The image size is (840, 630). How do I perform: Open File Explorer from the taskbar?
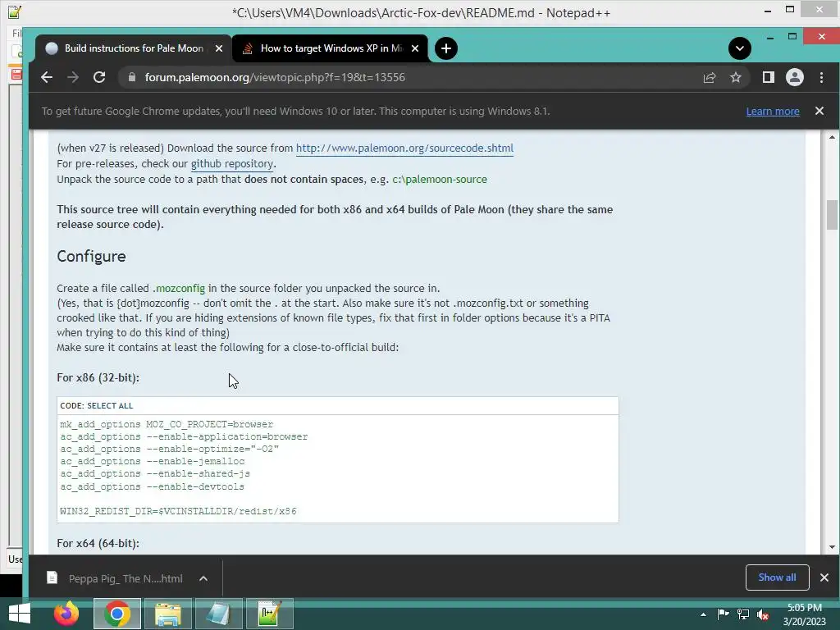click(167, 614)
